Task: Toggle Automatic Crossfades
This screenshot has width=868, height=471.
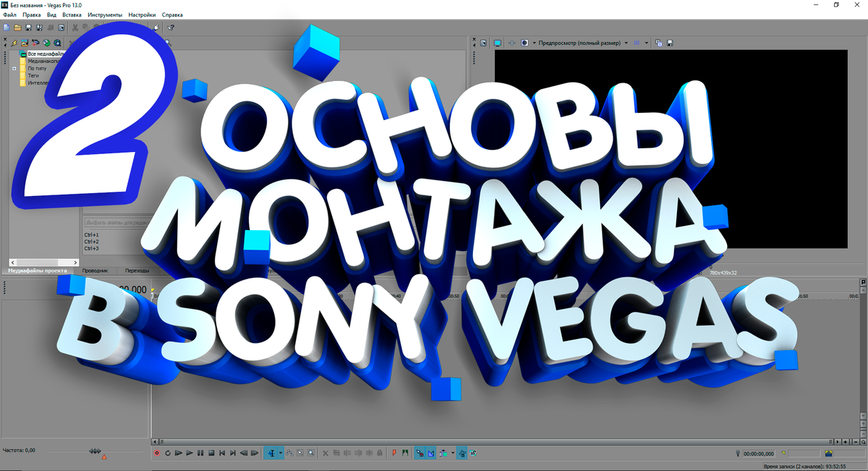Action: coord(431,454)
